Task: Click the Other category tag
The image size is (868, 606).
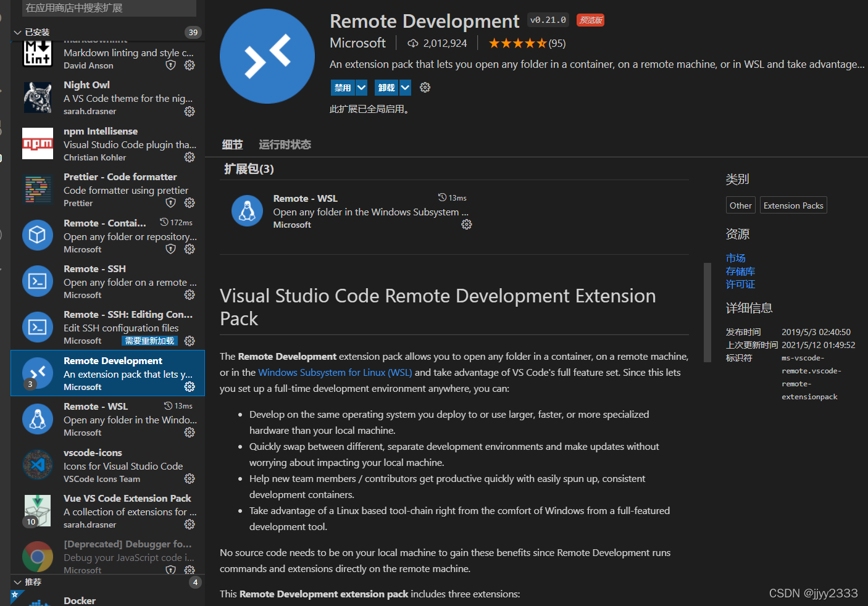Action: coord(741,205)
